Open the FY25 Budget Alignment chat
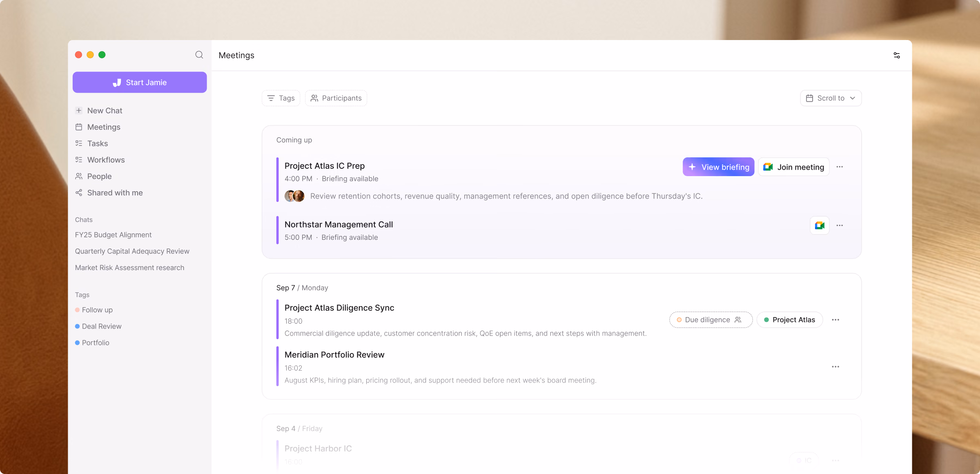This screenshot has width=980, height=474. point(113,235)
